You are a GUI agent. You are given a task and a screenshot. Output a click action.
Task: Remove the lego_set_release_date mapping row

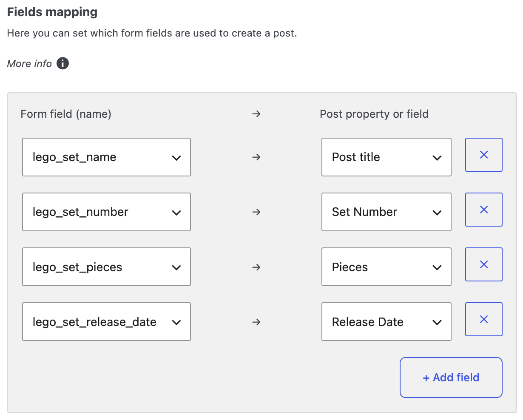(x=484, y=319)
